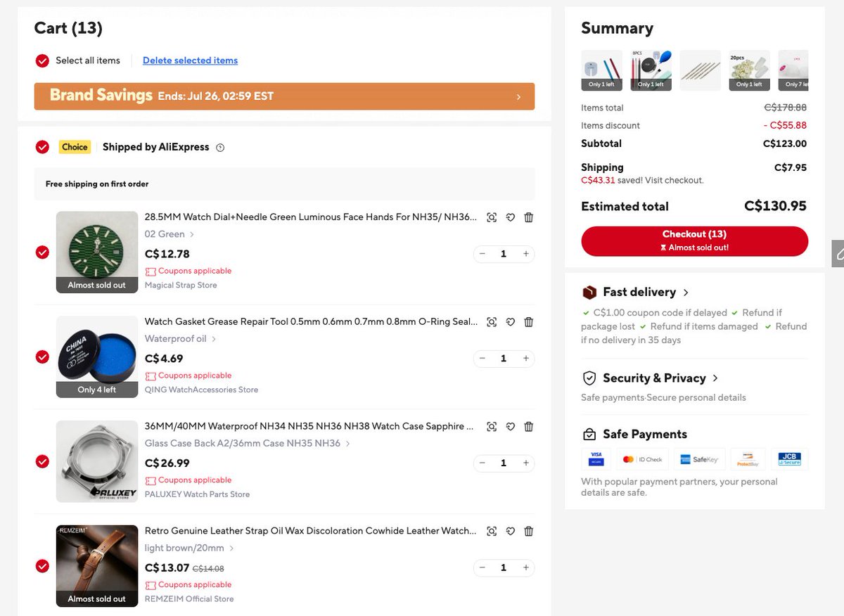
Task: Deselect the Retro Leather Strap item
Action: pyautogui.click(x=42, y=566)
